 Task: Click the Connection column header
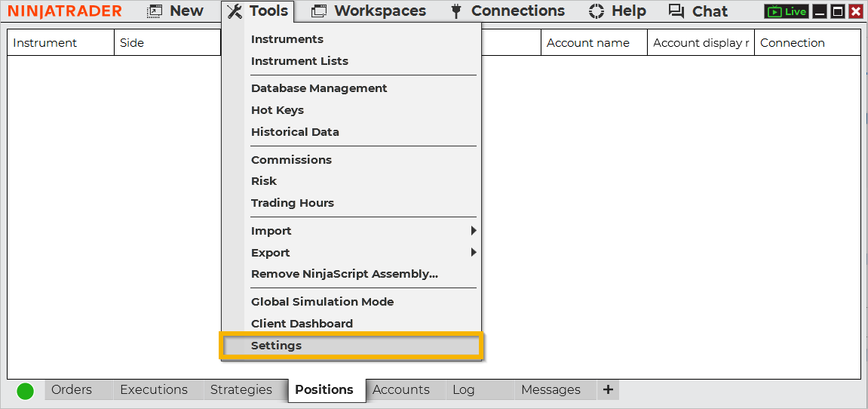coord(807,43)
